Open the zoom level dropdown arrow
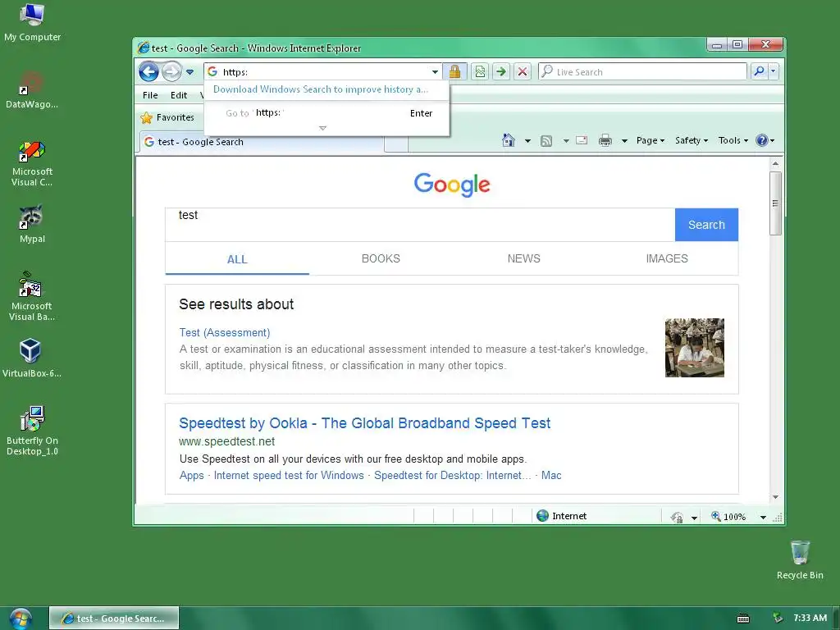The image size is (840, 630). [763, 517]
